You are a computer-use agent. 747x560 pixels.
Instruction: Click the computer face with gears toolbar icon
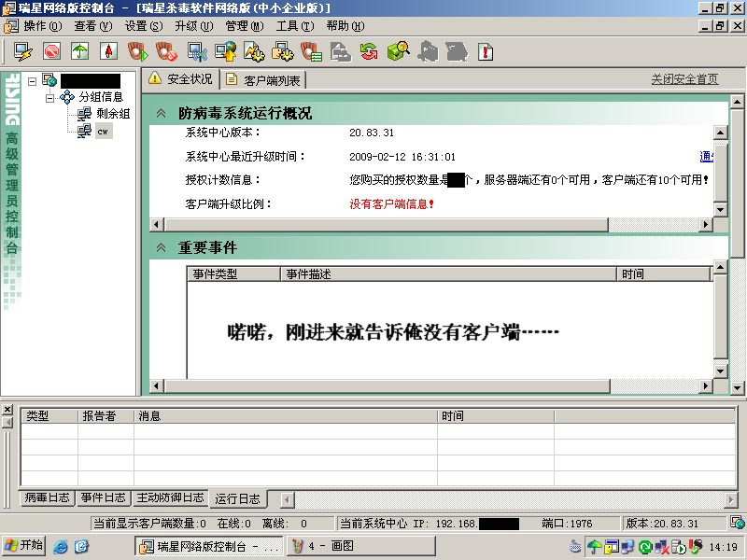(283, 51)
